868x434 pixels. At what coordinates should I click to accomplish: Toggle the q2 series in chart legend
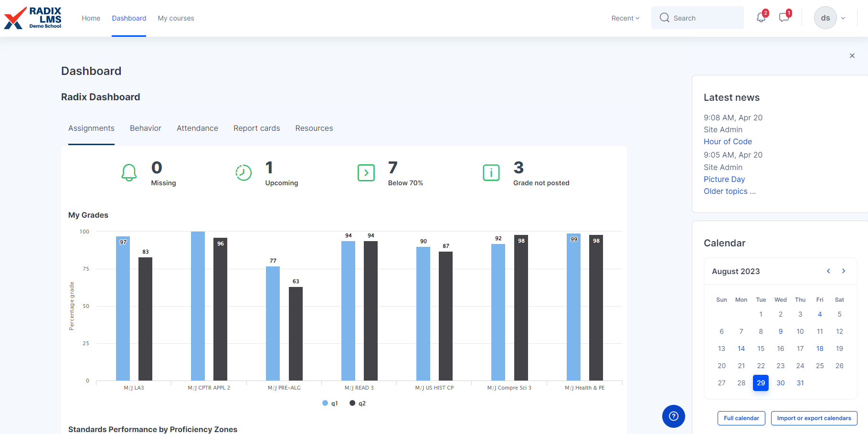[358, 403]
